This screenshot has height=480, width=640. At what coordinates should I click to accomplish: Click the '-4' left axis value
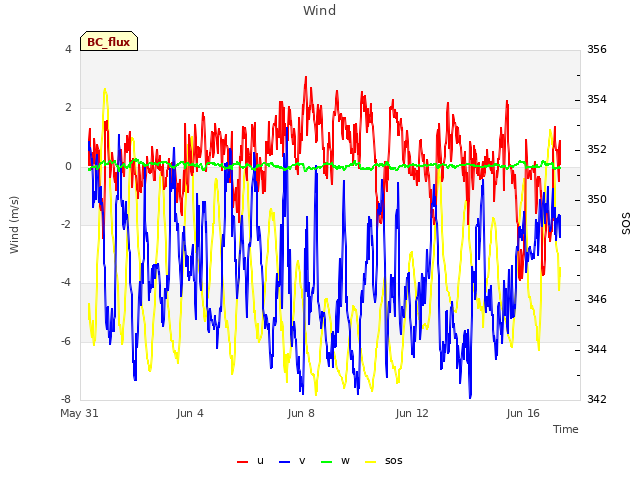(66, 282)
